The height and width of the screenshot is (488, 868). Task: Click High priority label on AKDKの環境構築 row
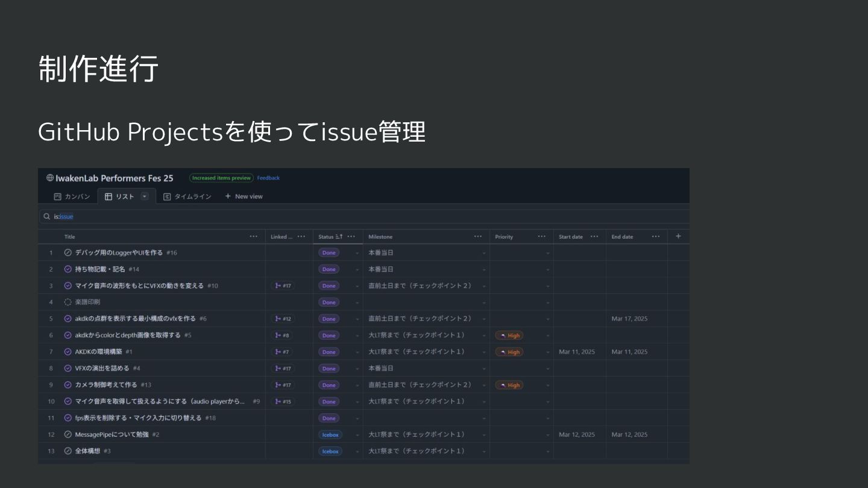(x=509, y=352)
